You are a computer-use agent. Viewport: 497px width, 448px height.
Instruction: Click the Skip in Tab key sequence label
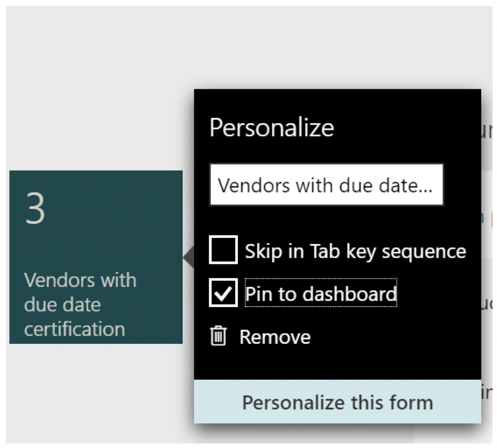tap(356, 252)
